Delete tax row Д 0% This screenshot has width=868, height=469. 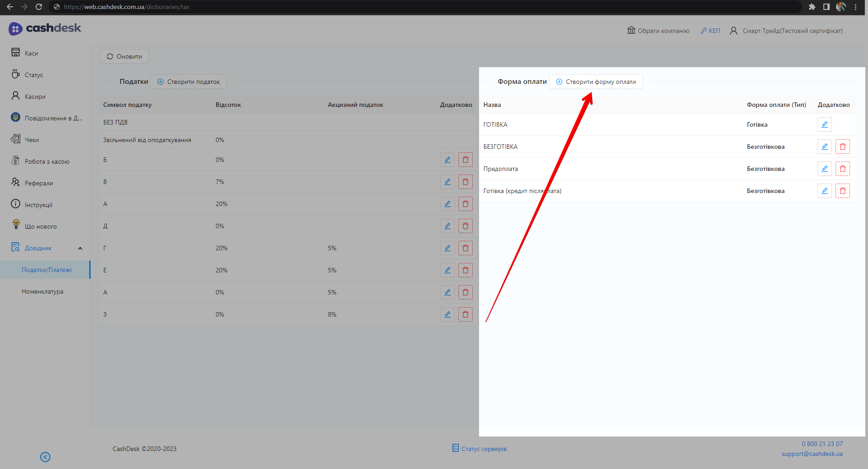pos(465,226)
